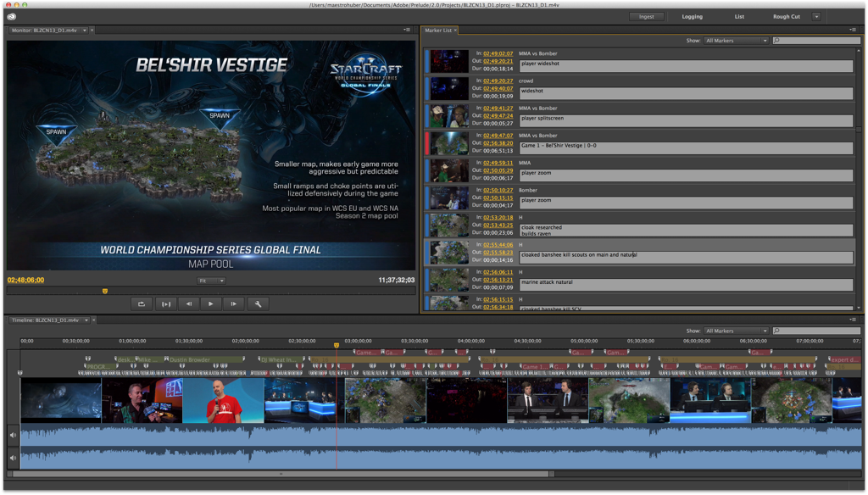Click the In timecode 02;49;02;07

tap(498, 53)
